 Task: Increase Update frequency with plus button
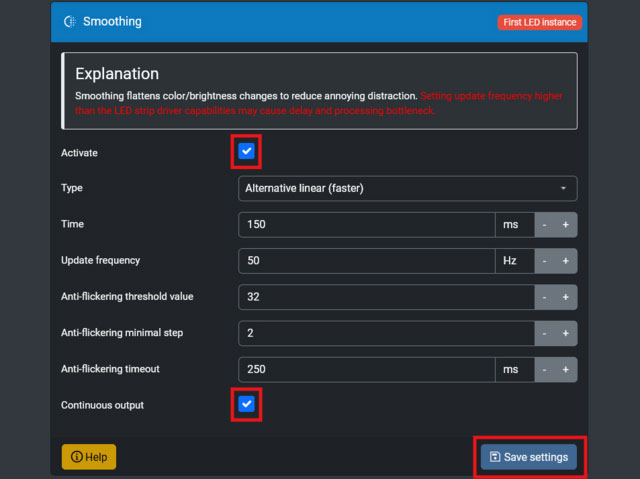pos(566,261)
